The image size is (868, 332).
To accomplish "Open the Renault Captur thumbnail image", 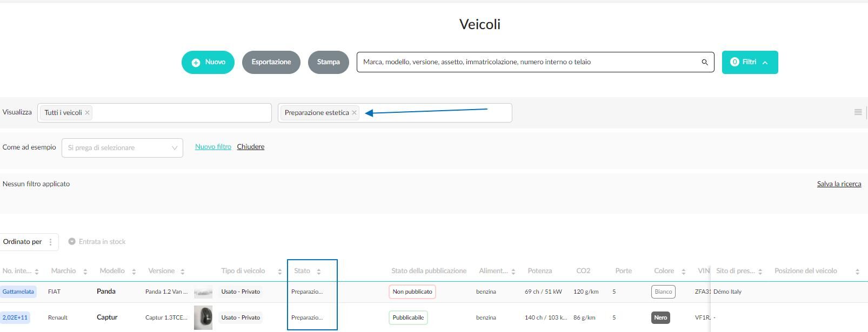I will 203,317.
